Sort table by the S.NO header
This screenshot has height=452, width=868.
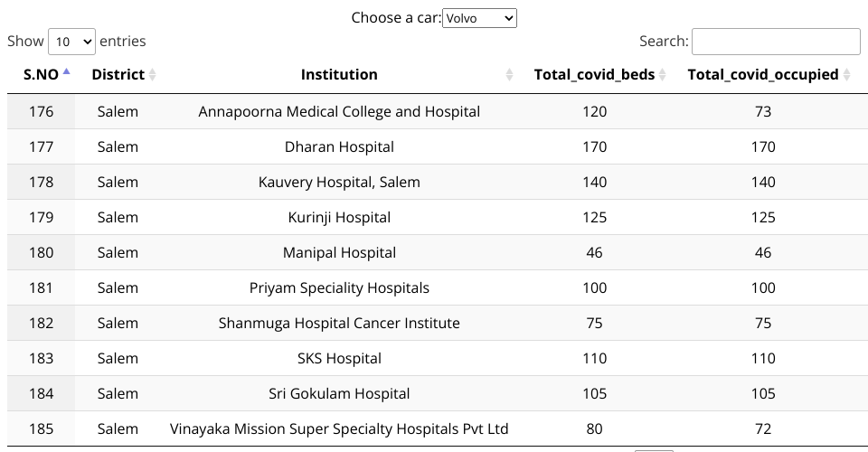(x=40, y=75)
